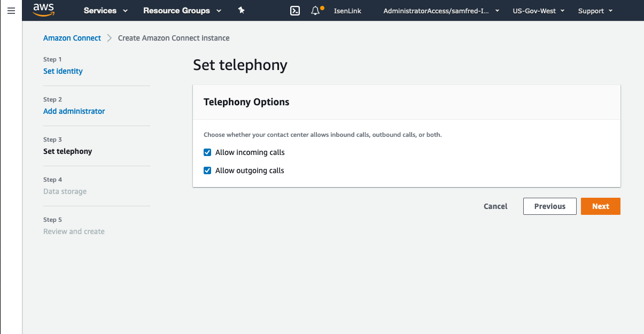
Task: Expand the Resource Groups dropdown
Action: coord(182,11)
